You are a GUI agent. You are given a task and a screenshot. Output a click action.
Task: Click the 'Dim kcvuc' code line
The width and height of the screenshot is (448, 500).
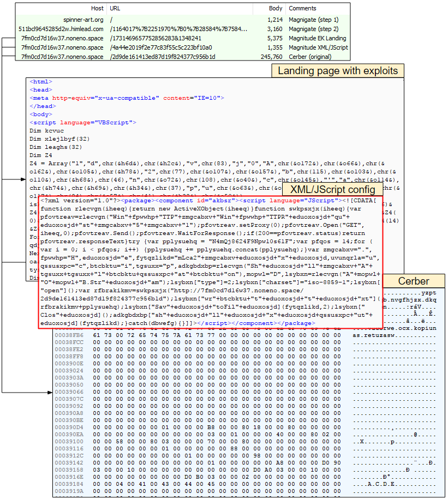46,131
